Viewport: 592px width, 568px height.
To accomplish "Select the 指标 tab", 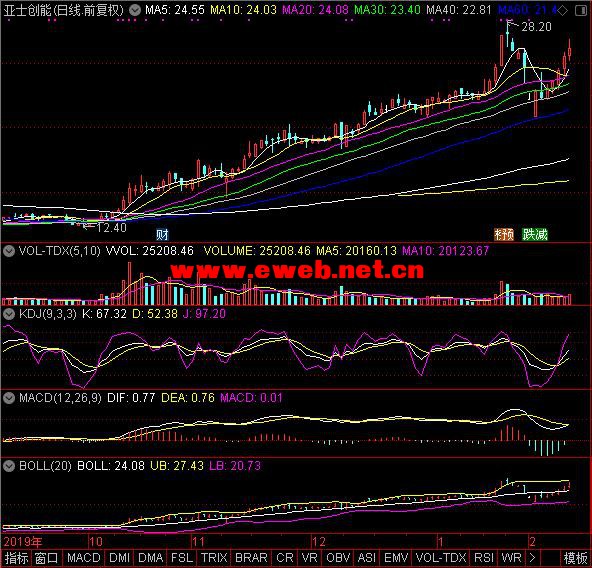I will pyautogui.click(x=16, y=558).
